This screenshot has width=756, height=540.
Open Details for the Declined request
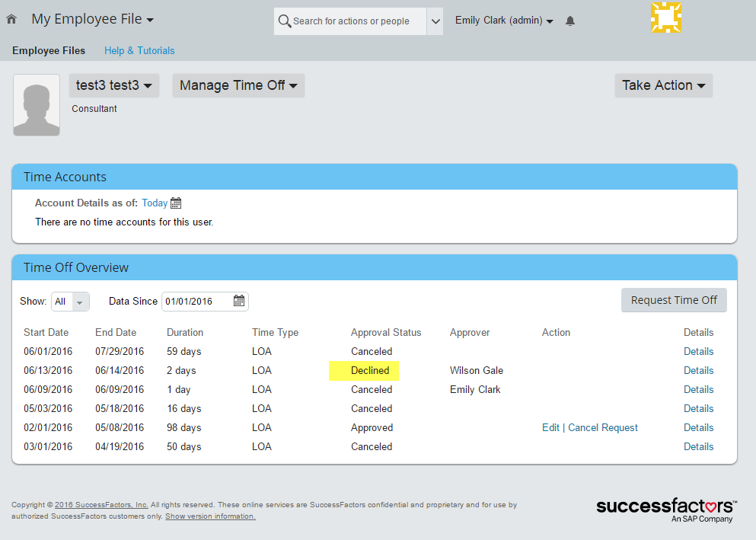pyautogui.click(x=699, y=370)
